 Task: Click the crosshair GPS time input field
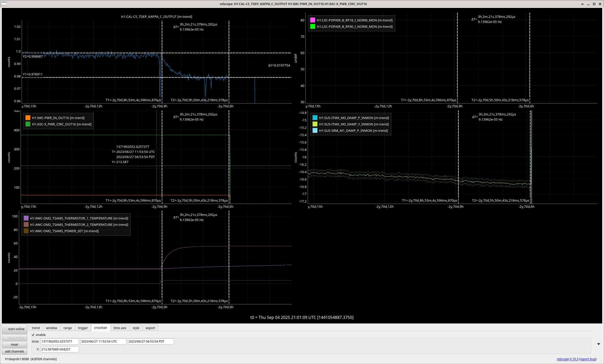[x=60, y=341]
